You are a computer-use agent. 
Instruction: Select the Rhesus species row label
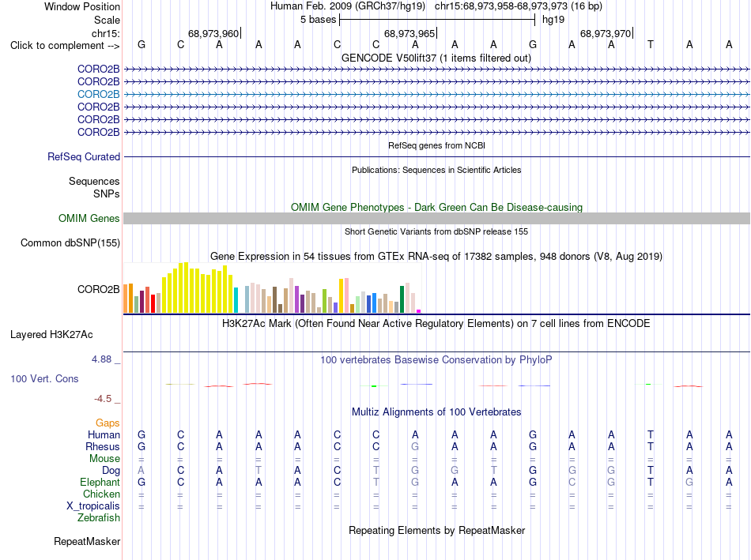(x=103, y=446)
